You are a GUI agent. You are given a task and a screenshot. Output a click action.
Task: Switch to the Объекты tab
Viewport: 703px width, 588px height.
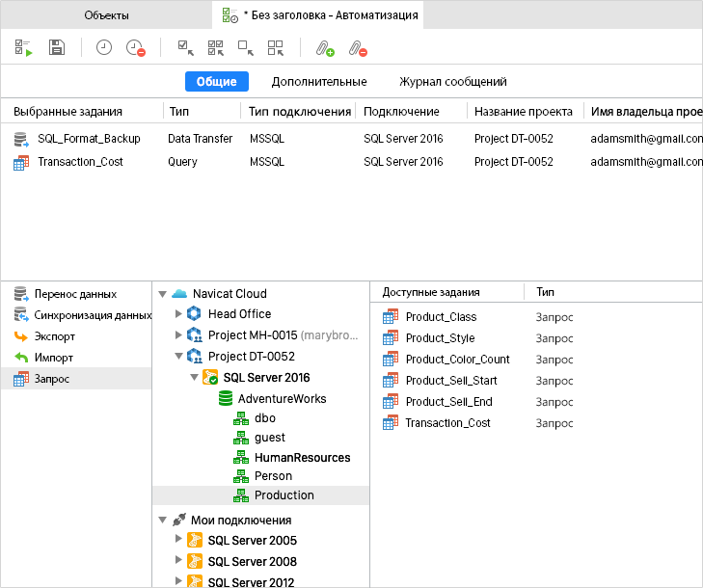(106, 15)
